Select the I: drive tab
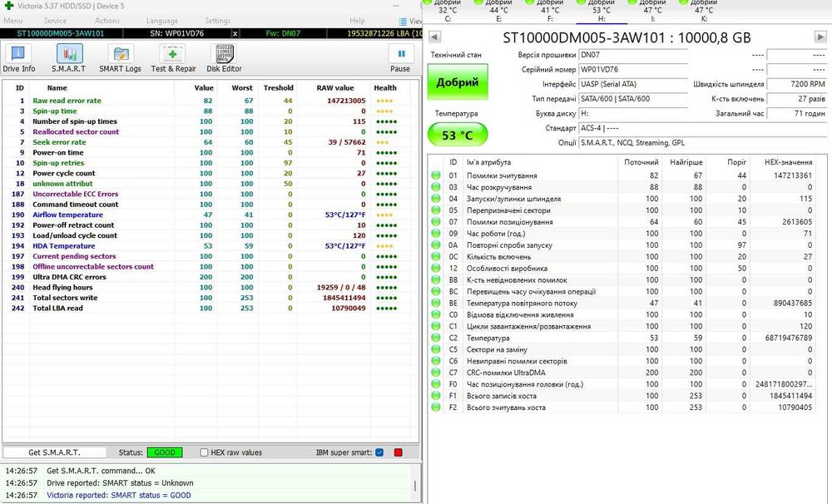 tap(652, 11)
